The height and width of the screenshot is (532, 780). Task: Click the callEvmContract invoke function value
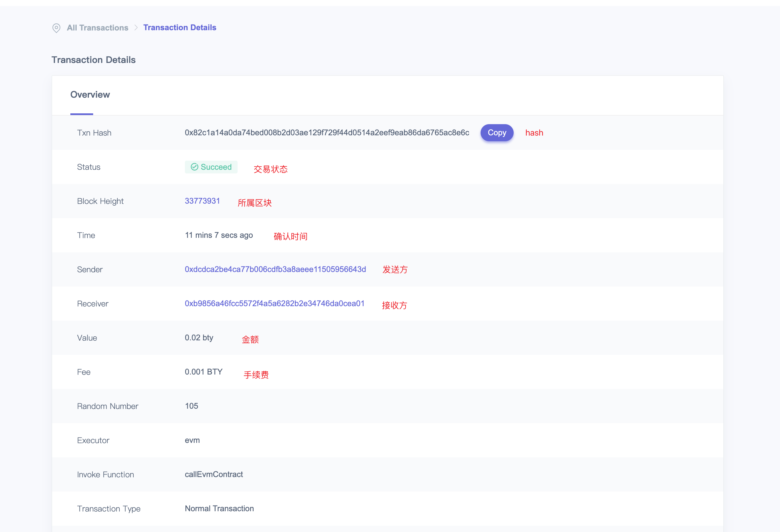[x=213, y=474]
